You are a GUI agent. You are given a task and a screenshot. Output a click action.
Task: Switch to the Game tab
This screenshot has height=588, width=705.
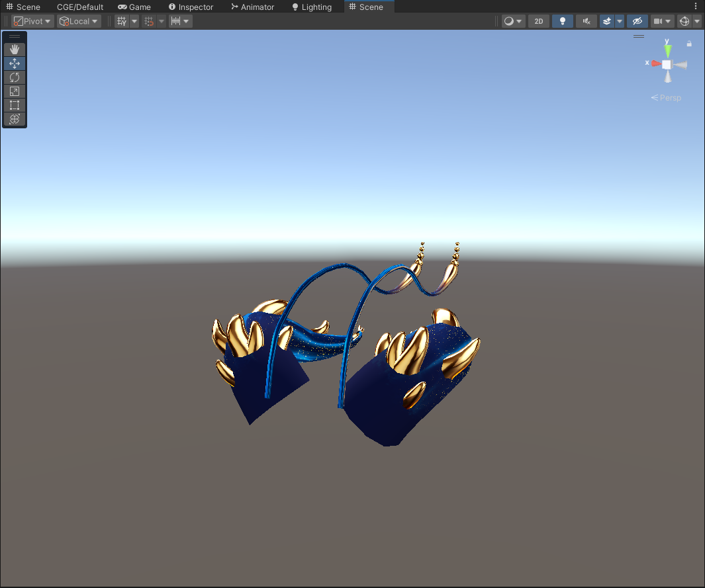click(x=134, y=7)
